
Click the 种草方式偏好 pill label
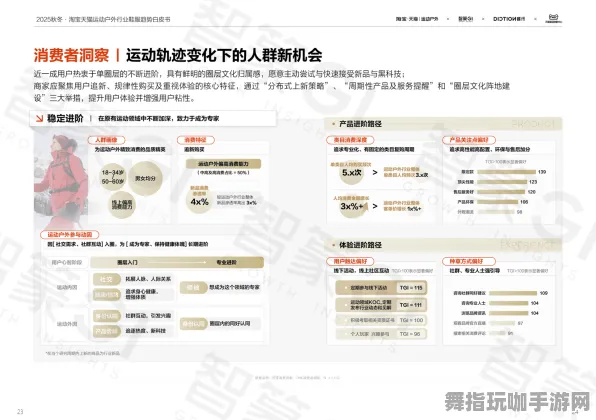click(x=469, y=261)
